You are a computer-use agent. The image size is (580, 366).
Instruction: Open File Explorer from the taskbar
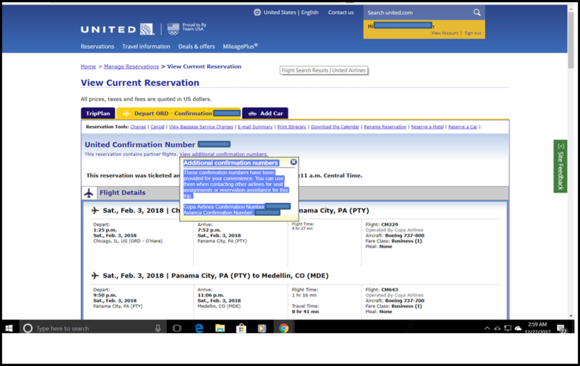(x=220, y=328)
